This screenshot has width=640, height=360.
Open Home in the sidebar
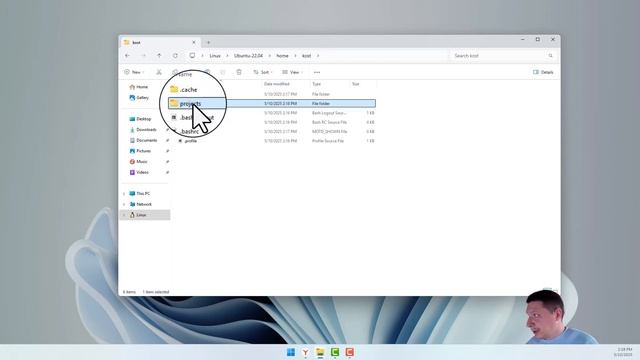(138, 87)
